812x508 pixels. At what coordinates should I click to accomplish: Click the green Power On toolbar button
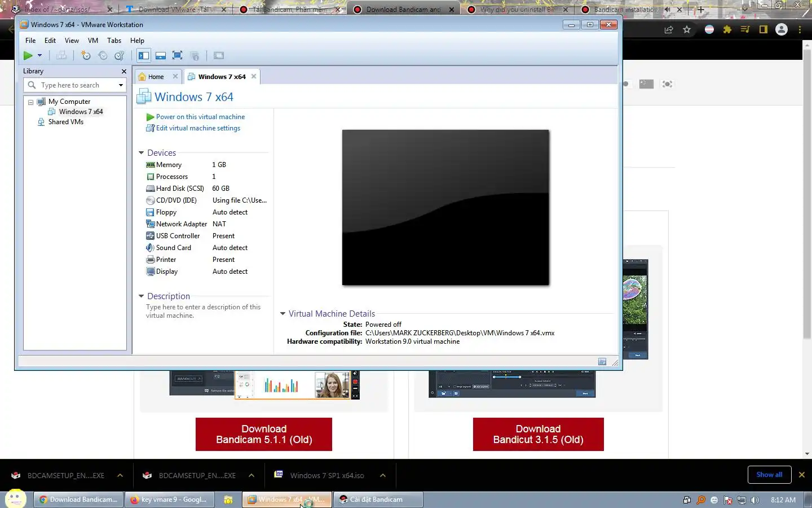coord(28,55)
